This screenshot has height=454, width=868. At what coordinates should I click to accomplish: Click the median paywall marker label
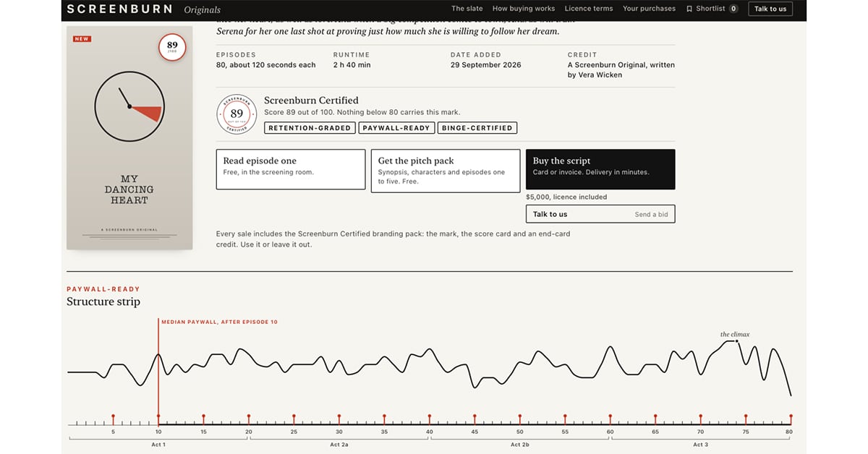point(219,322)
